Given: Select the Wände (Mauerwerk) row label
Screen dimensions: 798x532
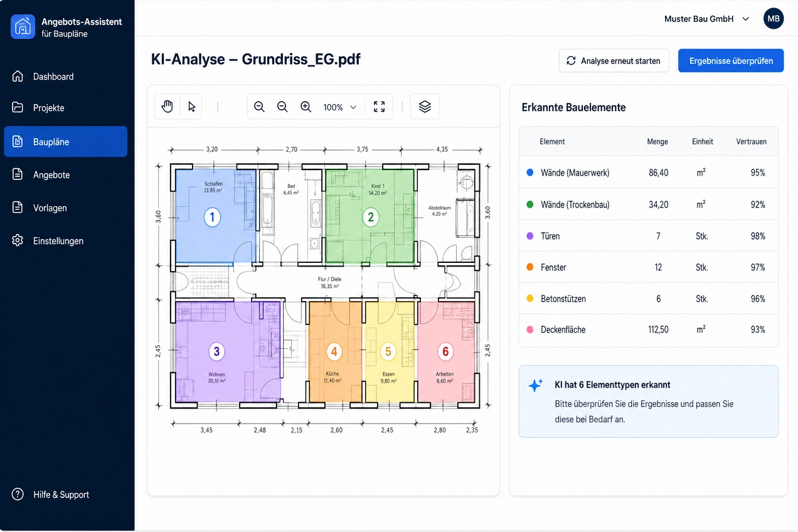Looking at the screenshot, I should pyautogui.click(x=575, y=173).
